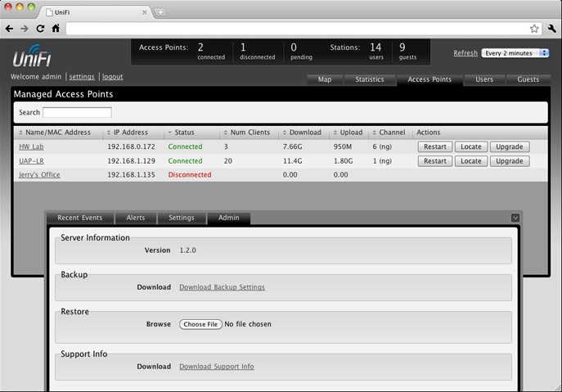Click the IP address 192.168.1.129
The image size is (562, 392).
tap(131, 161)
